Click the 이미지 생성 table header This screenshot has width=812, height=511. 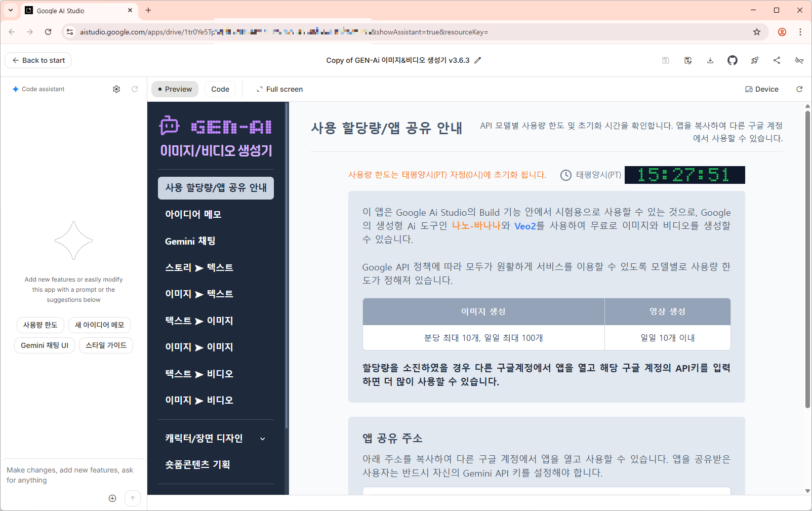[x=483, y=311]
